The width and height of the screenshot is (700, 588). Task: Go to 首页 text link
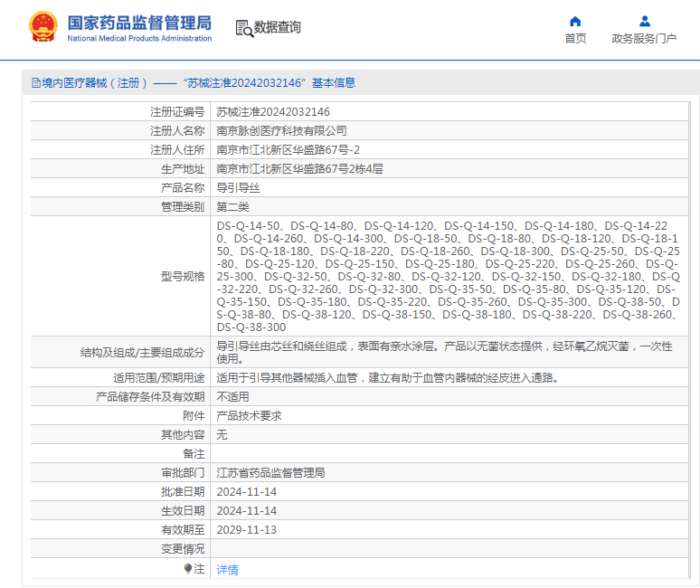[x=575, y=39]
